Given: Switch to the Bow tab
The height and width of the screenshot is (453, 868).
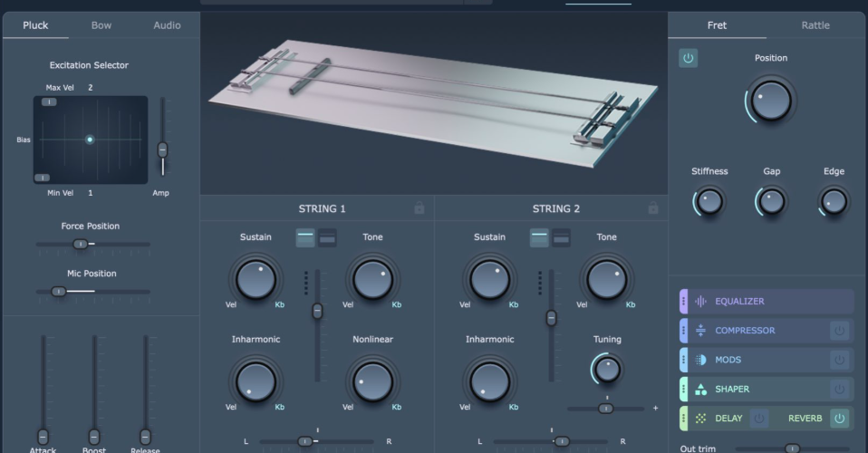Looking at the screenshot, I should coord(101,25).
